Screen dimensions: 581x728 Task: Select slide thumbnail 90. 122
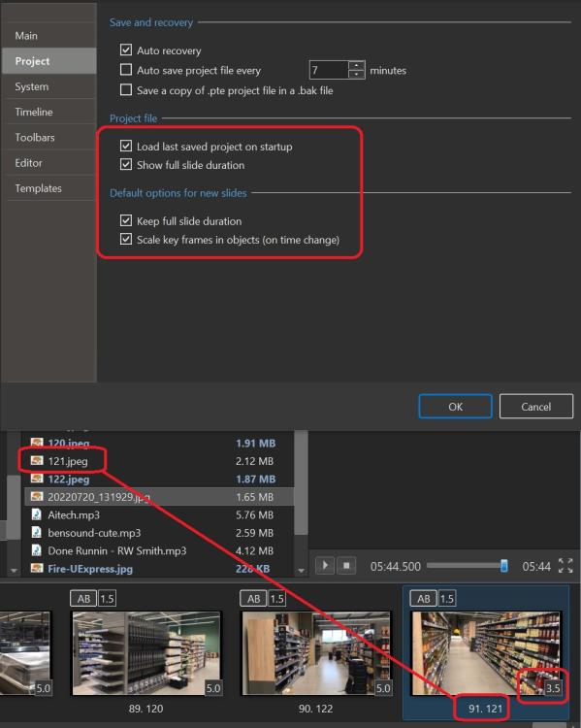(316, 653)
